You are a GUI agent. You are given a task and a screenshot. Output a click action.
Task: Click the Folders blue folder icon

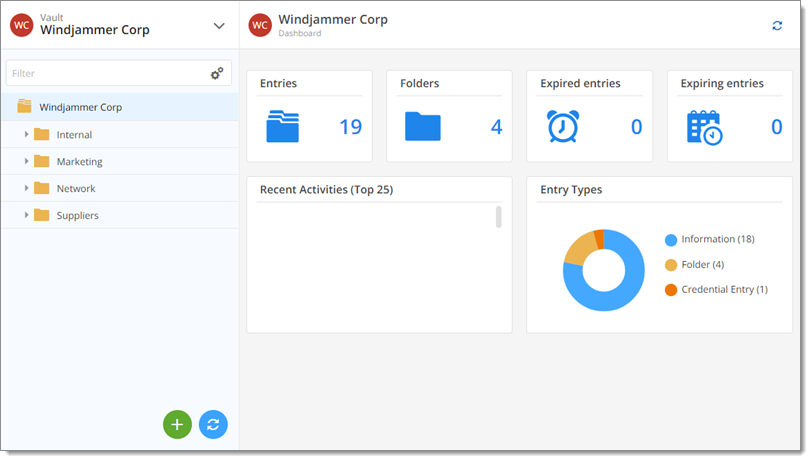(423, 126)
